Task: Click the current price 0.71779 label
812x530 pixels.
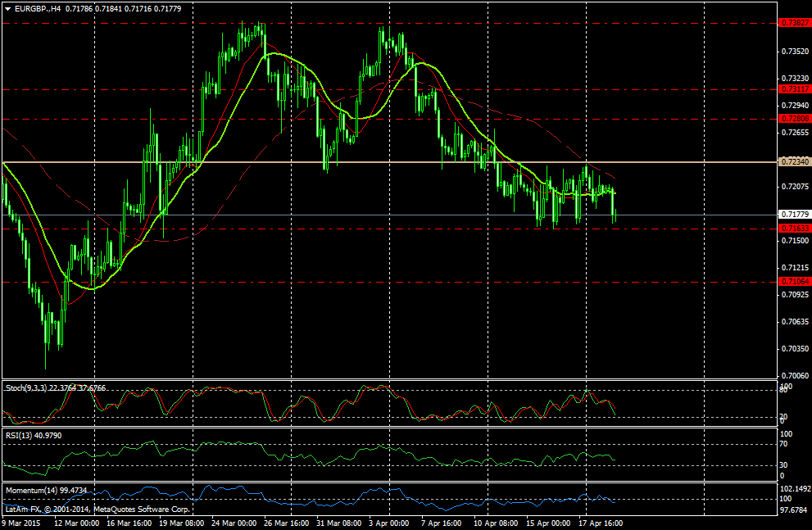Action: click(x=793, y=215)
